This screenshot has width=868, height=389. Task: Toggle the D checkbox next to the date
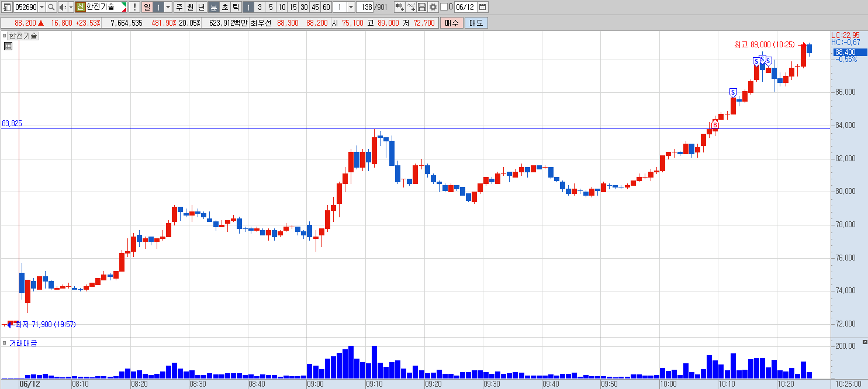point(444,7)
